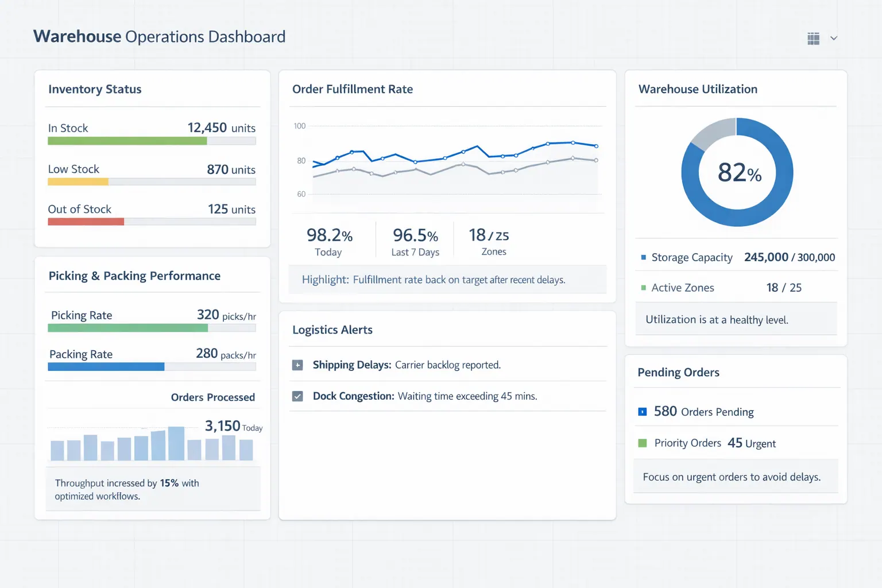Click the In Stock green progress bar
882x588 pixels.
(x=126, y=141)
